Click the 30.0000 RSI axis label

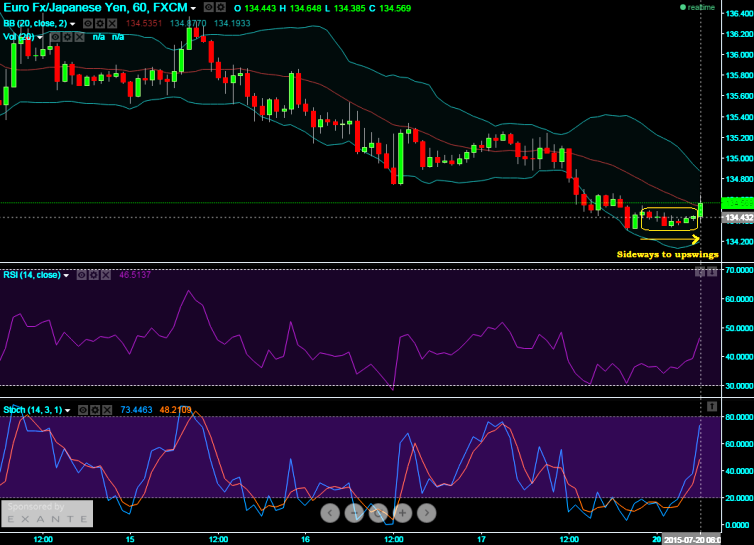tap(740, 386)
